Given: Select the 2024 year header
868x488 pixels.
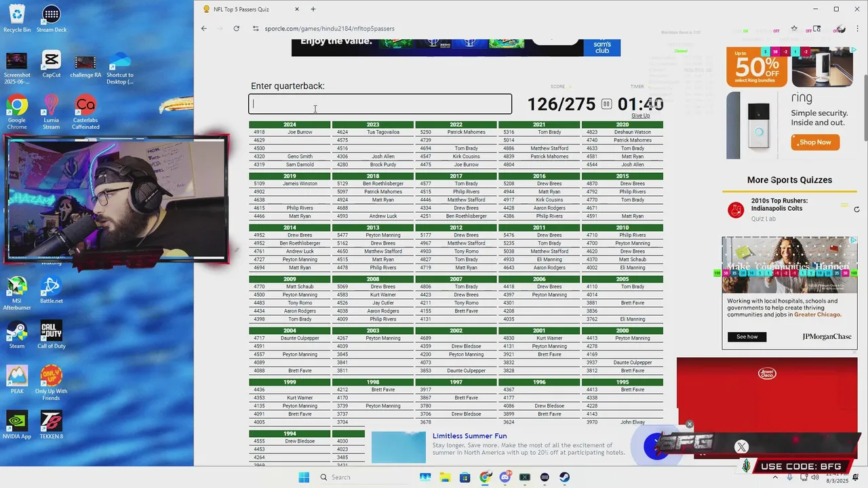Looking at the screenshot, I should coord(290,125).
